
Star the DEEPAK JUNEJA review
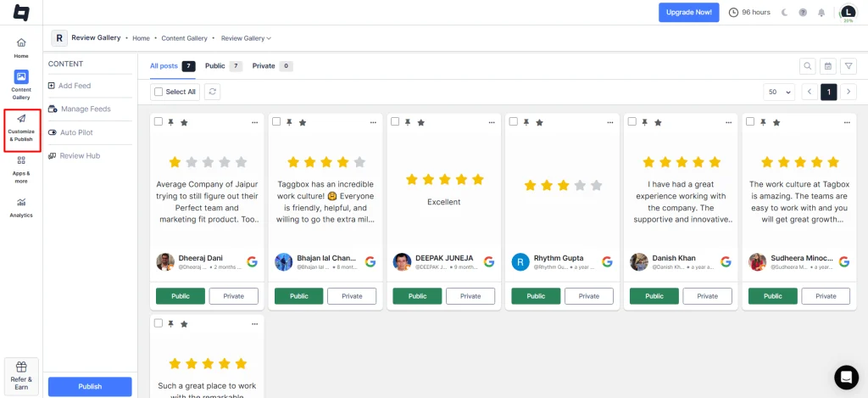tap(420, 122)
